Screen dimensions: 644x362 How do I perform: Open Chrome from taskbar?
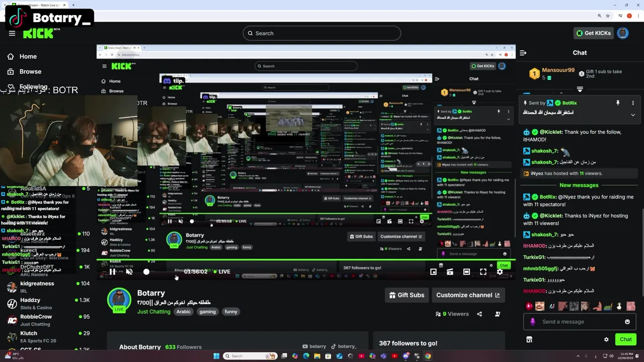(428, 356)
